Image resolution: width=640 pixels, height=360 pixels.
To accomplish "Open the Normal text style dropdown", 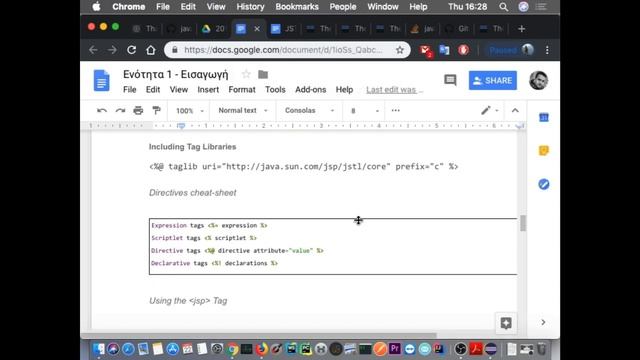I will (243, 110).
